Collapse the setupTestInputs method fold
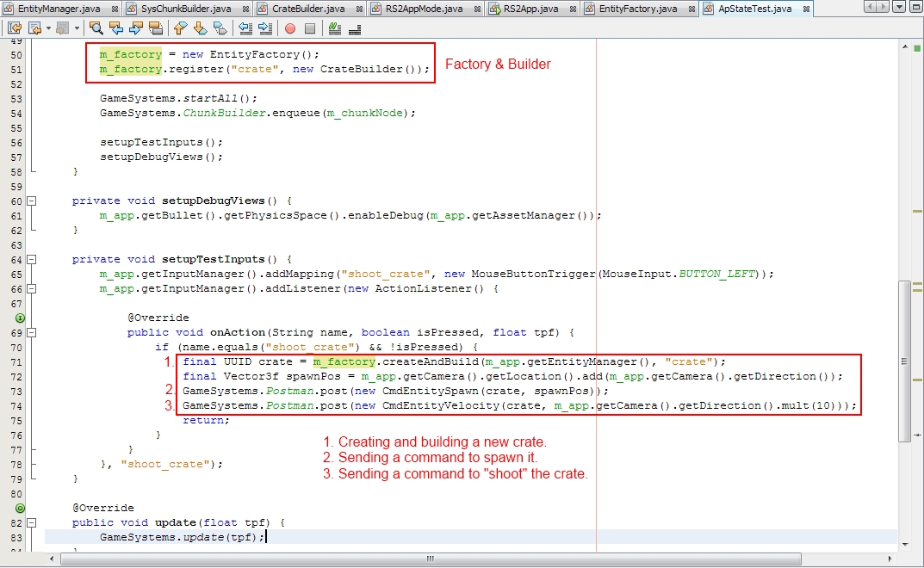 [32, 259]
